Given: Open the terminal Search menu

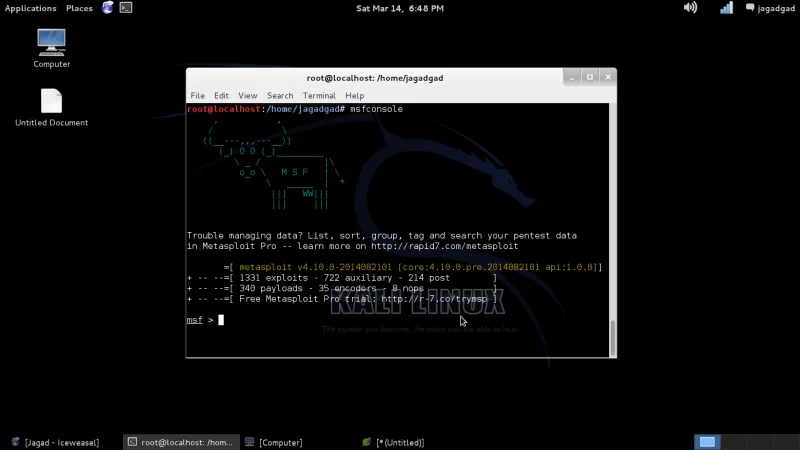Looking at the screenshot, I should tap(280, 95).
